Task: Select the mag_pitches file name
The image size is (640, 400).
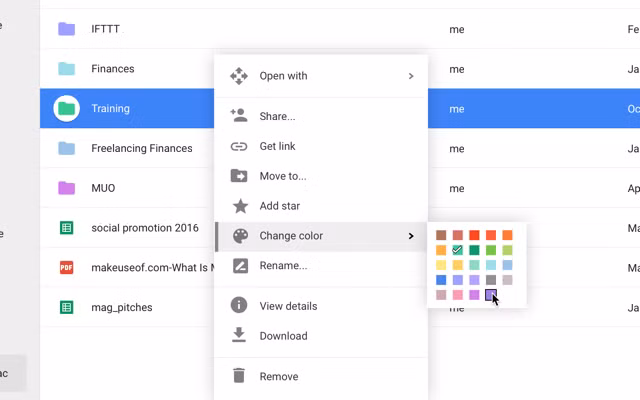Action: coord(121,307)
